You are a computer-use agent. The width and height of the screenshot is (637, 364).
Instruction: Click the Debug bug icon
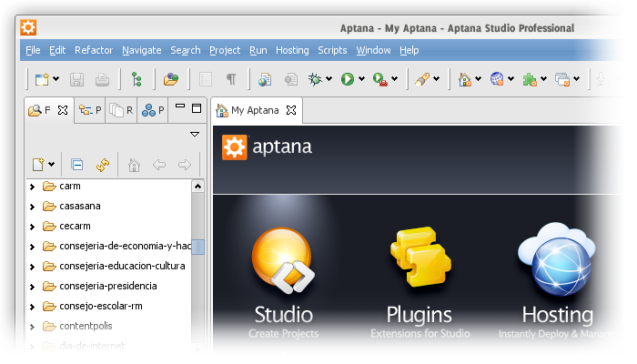coord(315,79)
